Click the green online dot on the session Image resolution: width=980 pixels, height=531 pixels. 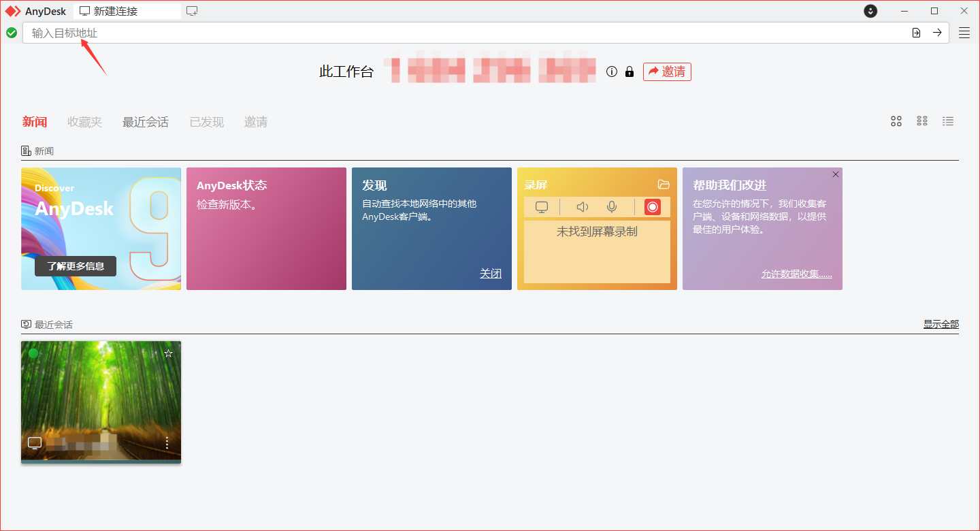pos(33,353)
